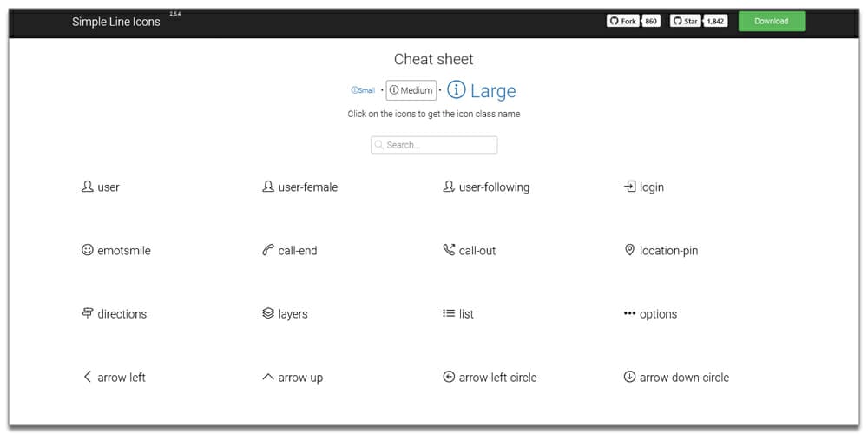This screenshot has width=868, height=434.
Task: Click the emotsmile smiley icon
Action: click(87, 250)
